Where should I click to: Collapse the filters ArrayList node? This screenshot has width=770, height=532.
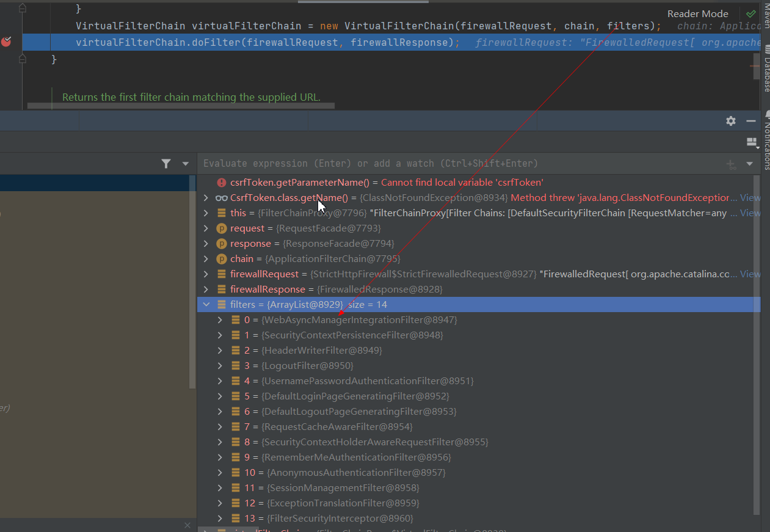point(206,304)
